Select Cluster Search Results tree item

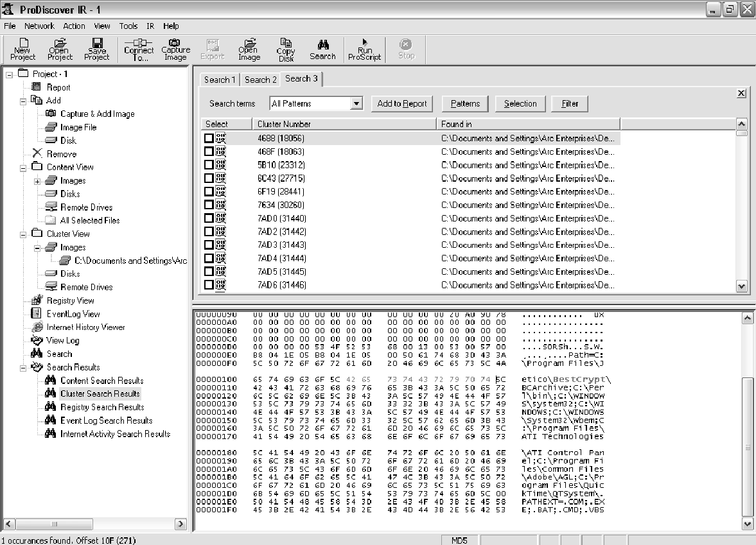(x=100, y=394)
